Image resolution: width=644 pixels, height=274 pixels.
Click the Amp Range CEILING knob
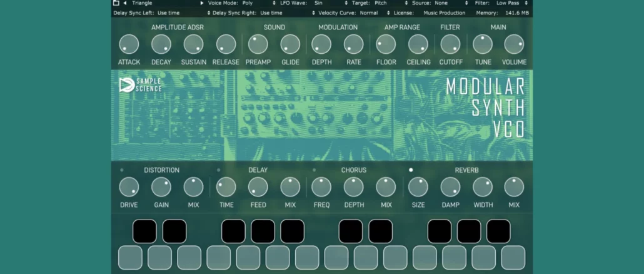(x=418, y=44)
